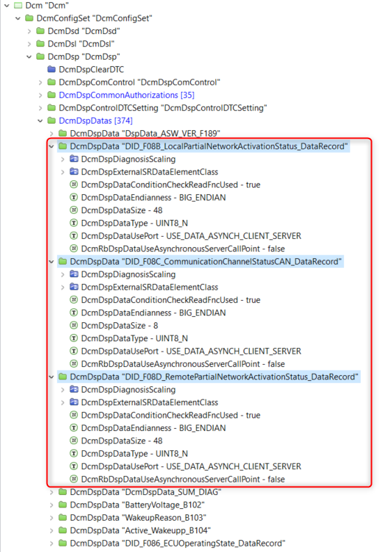This screenshot has width=392, height=552.
Task: Click the DcmDspDataSize - 8 parameter icon
Action: click(74, 326)
